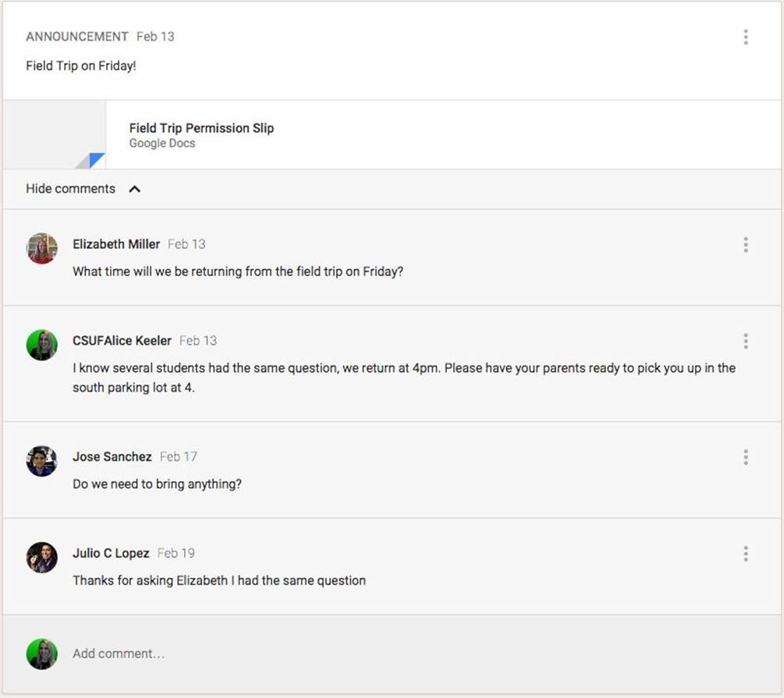Screen dimensions: 784x698
Task: Open options menu for Jose Sanchez's comment
Action: [x=746, y=457]
